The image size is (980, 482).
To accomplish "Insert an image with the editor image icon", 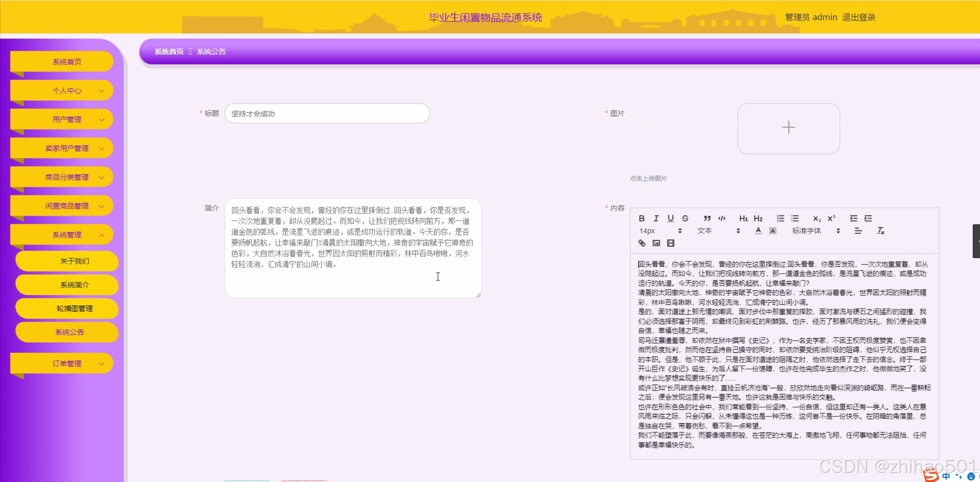I will 656,243.
